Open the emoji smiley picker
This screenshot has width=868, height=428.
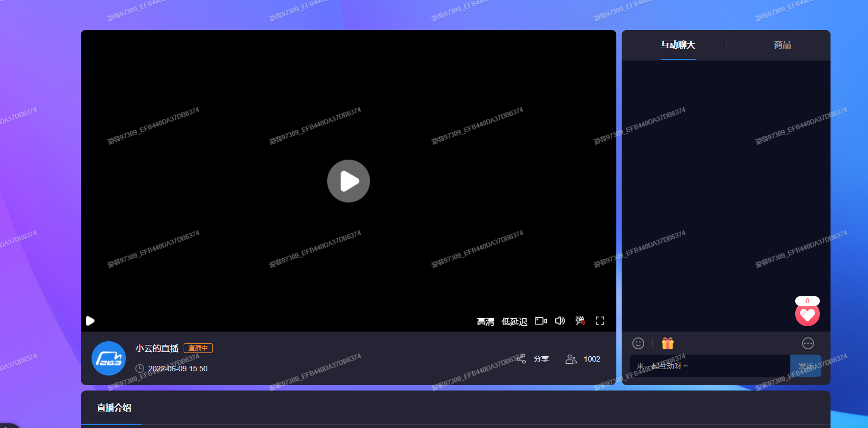[638, 343]
